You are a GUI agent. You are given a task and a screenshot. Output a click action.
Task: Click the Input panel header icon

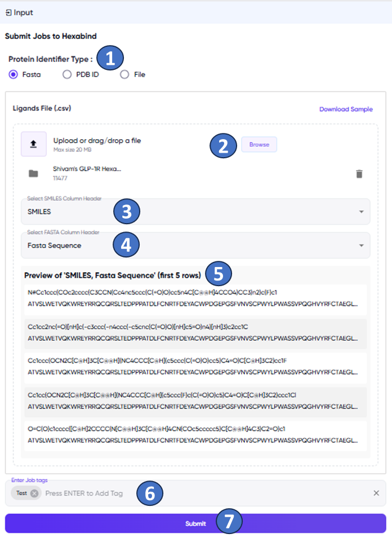8,12
